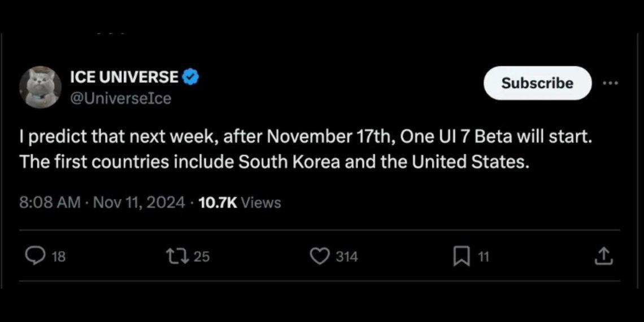Click the South Korea and United States sentence

point(273,162)
